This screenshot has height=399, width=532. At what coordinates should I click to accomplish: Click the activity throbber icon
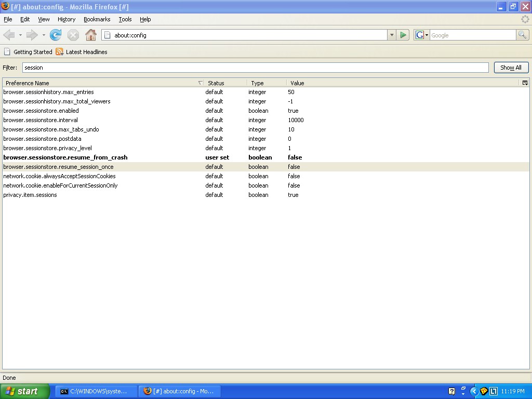coord(525,19)
